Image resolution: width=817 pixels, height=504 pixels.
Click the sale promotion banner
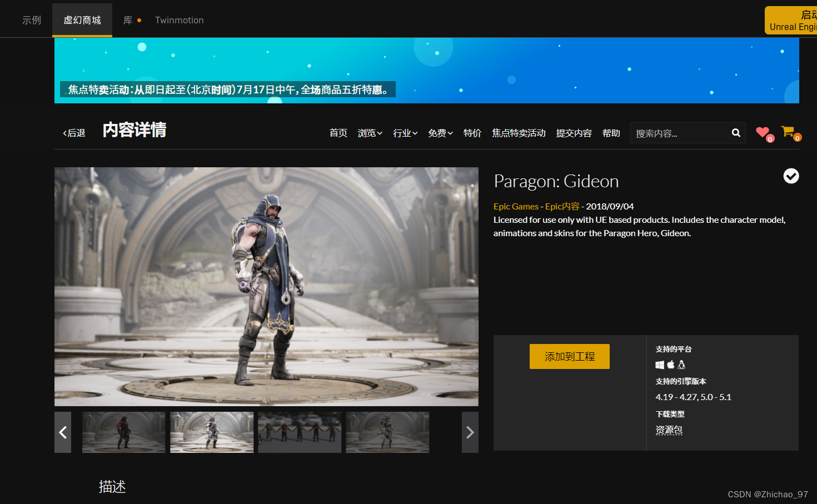tap(427, 71)
